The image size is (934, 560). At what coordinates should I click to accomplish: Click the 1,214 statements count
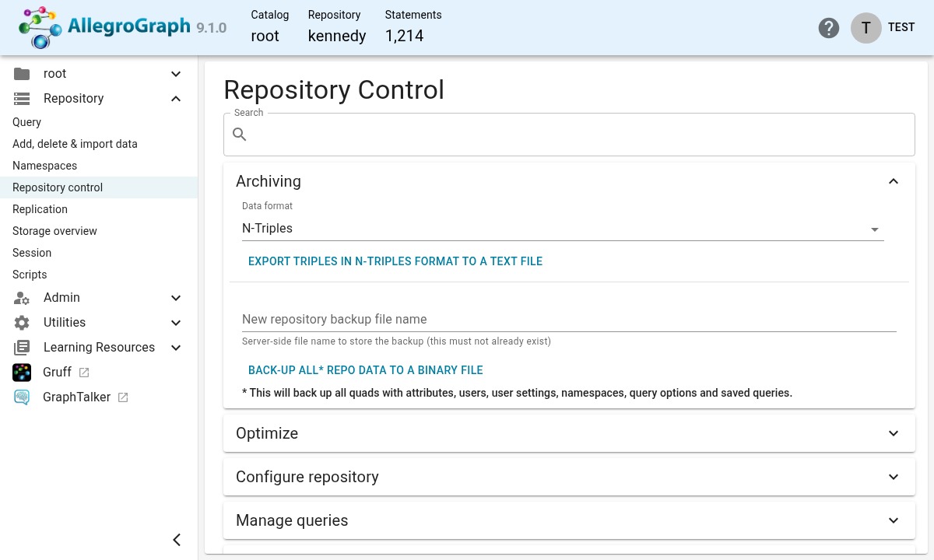coord(404,36)
